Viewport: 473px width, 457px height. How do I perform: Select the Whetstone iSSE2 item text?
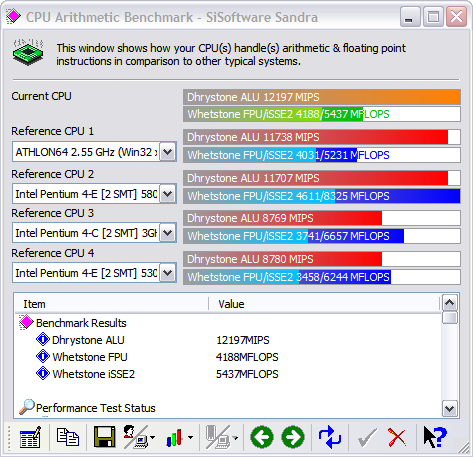(x=94, y=374)
